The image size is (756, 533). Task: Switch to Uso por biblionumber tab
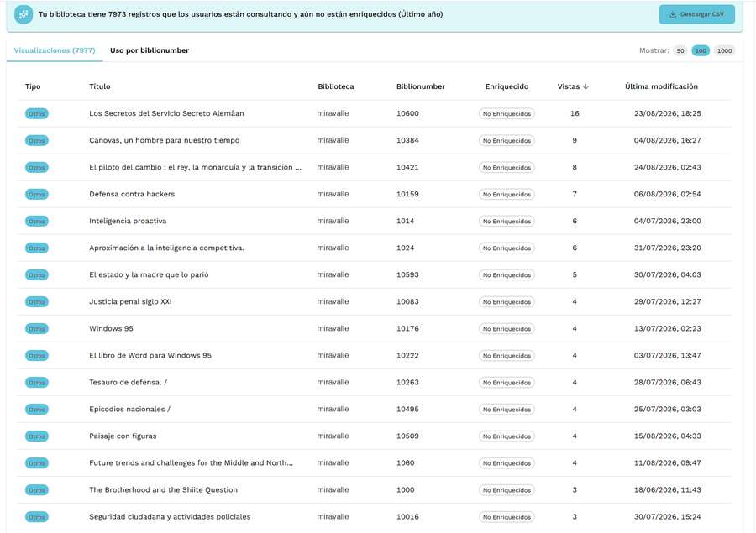coord(150,50)
